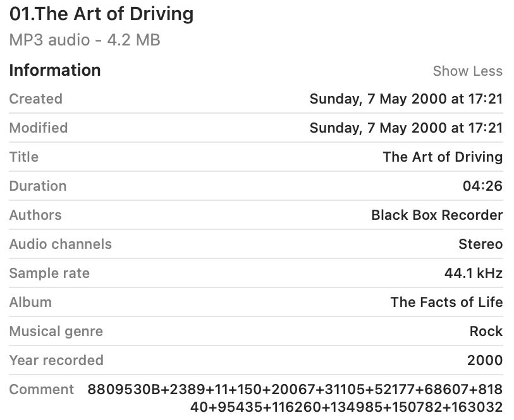Viewport: 514px width, 420px height.
Task: Select the Year recorded value
Action: coord(485,361)
